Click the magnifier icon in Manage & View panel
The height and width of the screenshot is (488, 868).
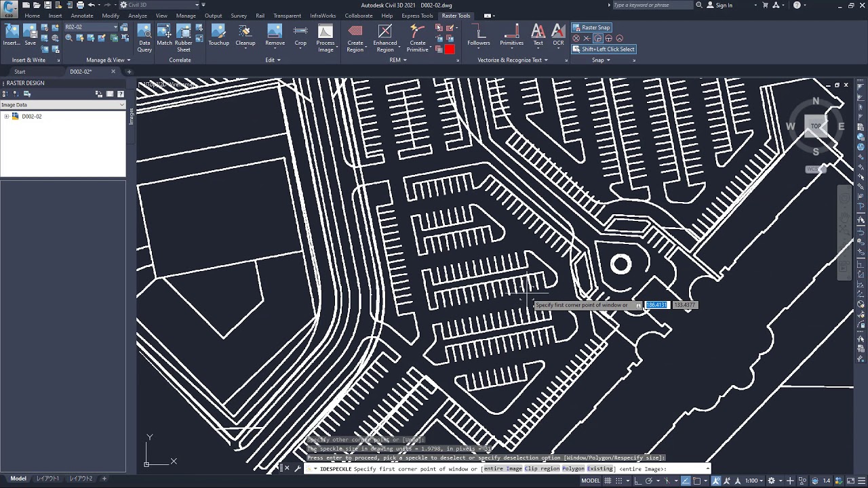69,38
